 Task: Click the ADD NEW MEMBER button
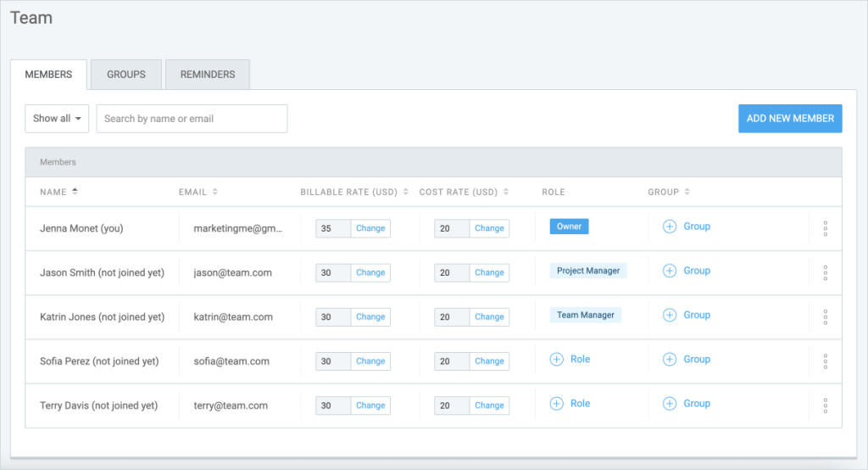790,119
